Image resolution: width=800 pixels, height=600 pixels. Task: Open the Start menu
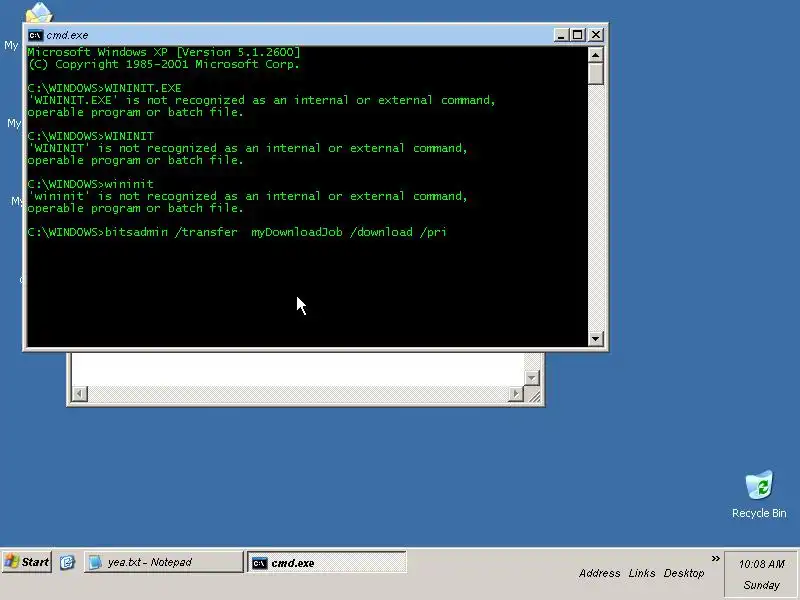27,562
